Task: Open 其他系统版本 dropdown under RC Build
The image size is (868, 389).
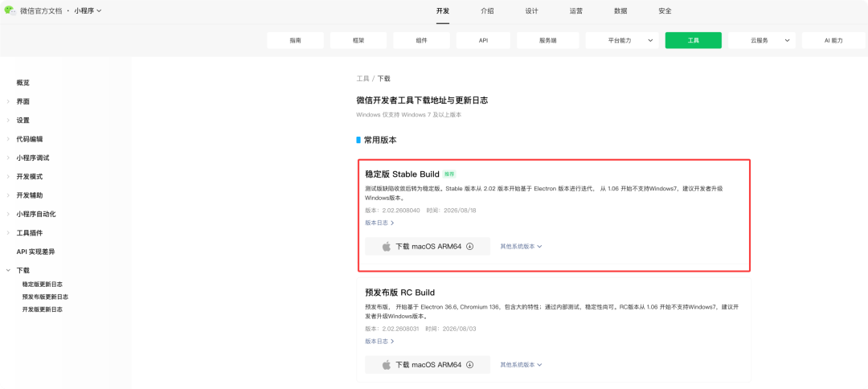Action: [521, 365]
